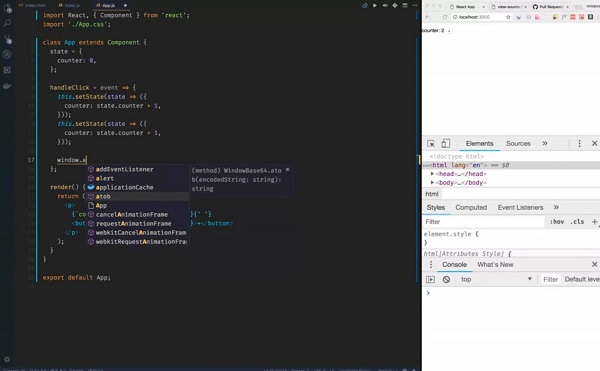The width and height of the screenshot is (600, 371).
Task: Expand the head element node
Action: pos(432,174)
